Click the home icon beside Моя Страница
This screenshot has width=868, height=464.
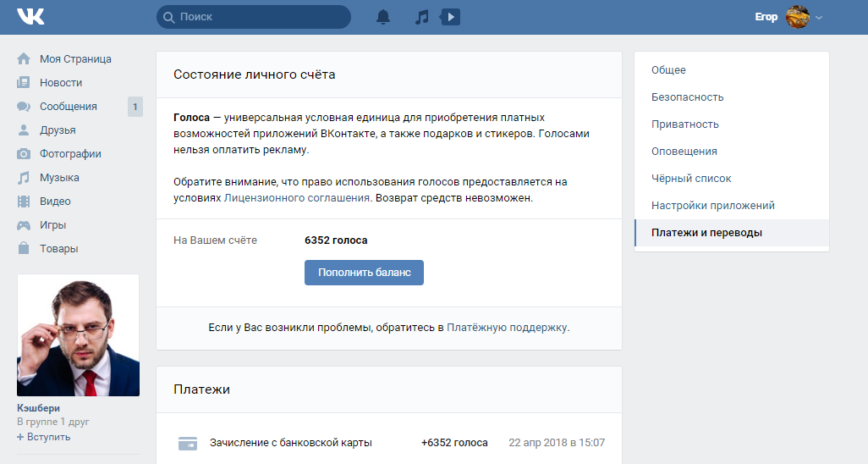pyautogui.click(x=24, y=58)
